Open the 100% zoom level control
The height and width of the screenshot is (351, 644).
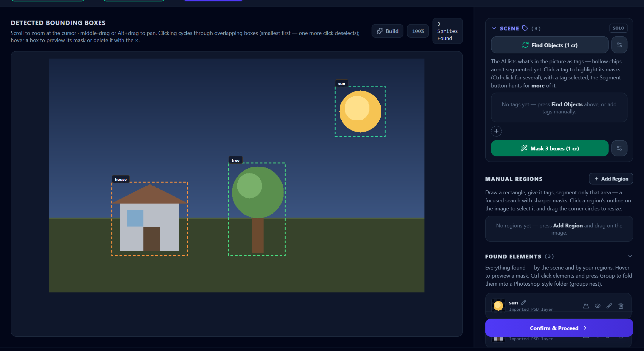(418, 31)
